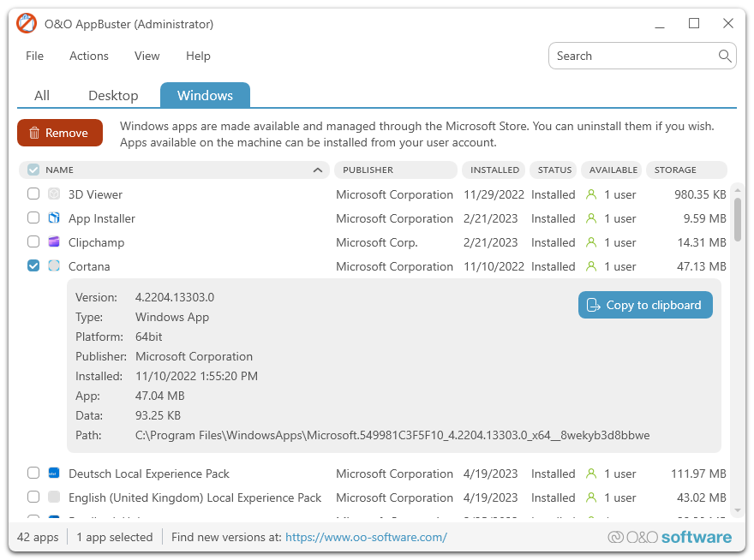Click the user icon in Deutsch pack row
The height and width of the screenshot is (560, 754).
tap(591, 474)
